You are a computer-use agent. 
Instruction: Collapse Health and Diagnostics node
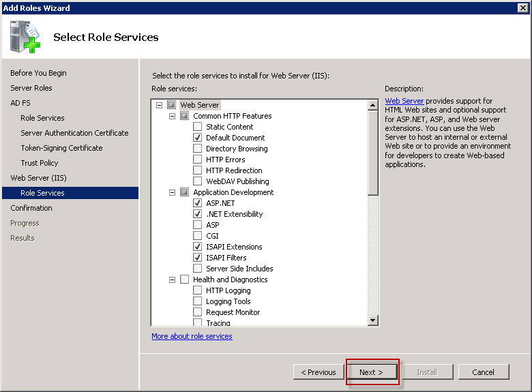pyautogui.click(x=172, y=280)
